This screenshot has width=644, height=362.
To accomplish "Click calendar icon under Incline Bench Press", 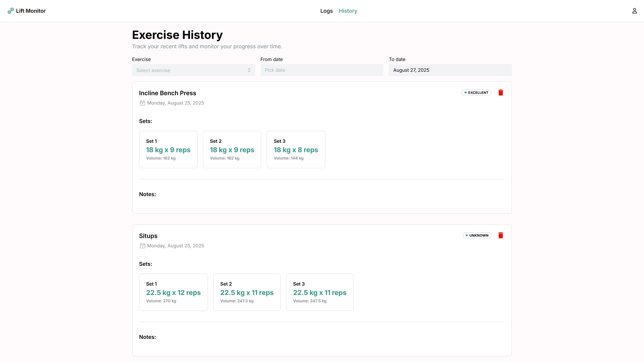I will 142,103.
